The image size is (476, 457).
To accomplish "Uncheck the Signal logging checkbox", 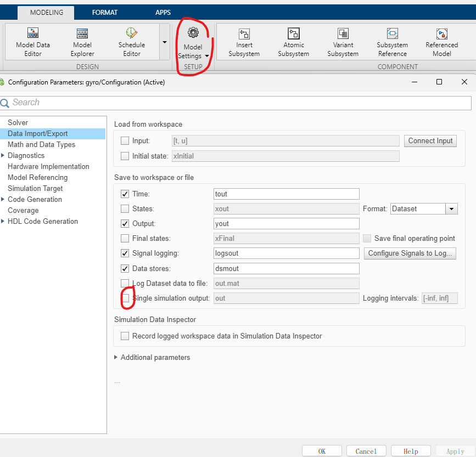I will tap(125, 253).
